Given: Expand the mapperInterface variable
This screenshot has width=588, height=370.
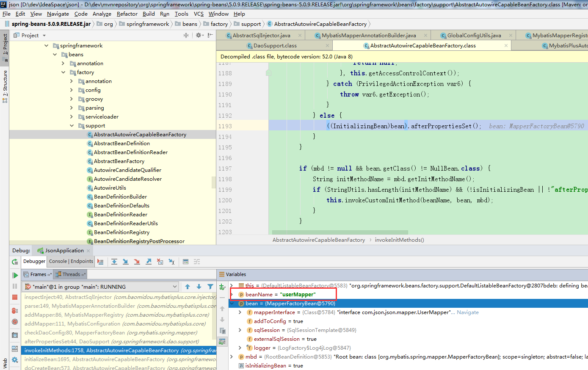Looking at the screenshot, I should click(x=240, y=312).
